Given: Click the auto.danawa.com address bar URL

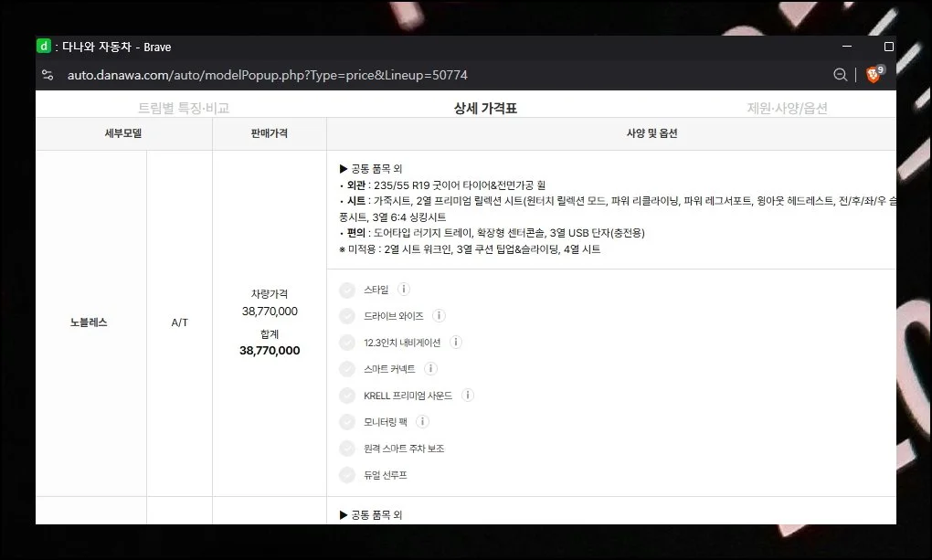Looking at the screenshot, I should tap(267, 75).
